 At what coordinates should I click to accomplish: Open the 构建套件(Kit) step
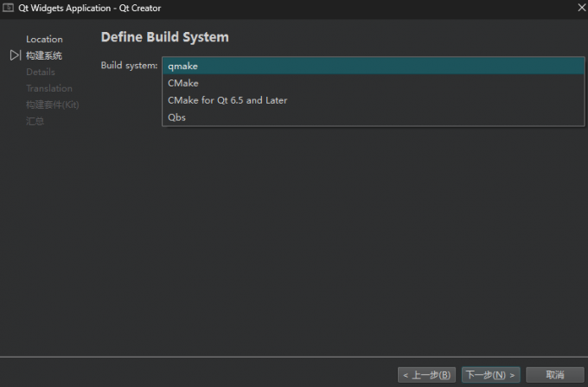[53, 105]
